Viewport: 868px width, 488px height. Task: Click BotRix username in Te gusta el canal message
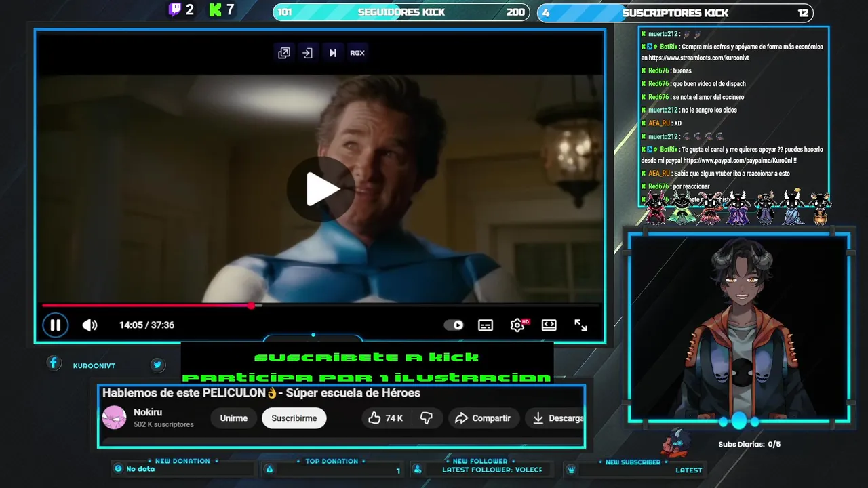tap(668, 149)
